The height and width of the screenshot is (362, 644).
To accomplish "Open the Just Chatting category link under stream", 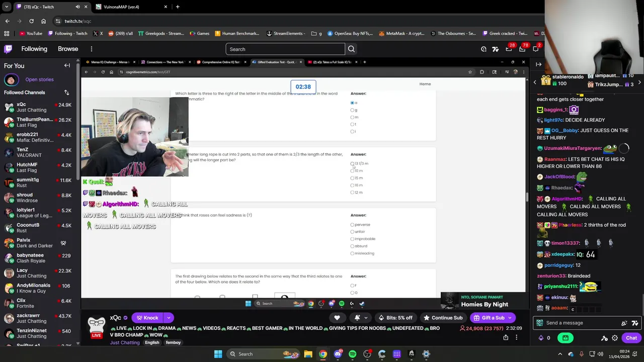I will click(x=125, y=343).
